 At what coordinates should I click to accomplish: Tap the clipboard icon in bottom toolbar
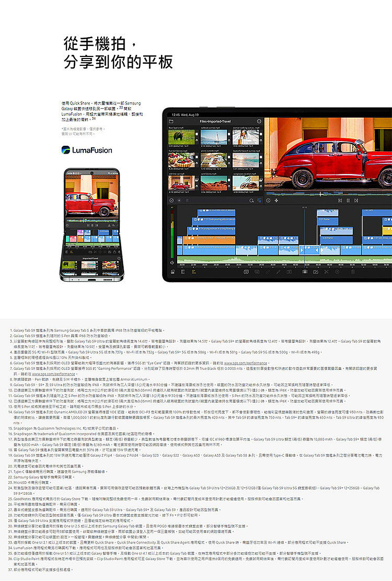click(x=305, y=272)
